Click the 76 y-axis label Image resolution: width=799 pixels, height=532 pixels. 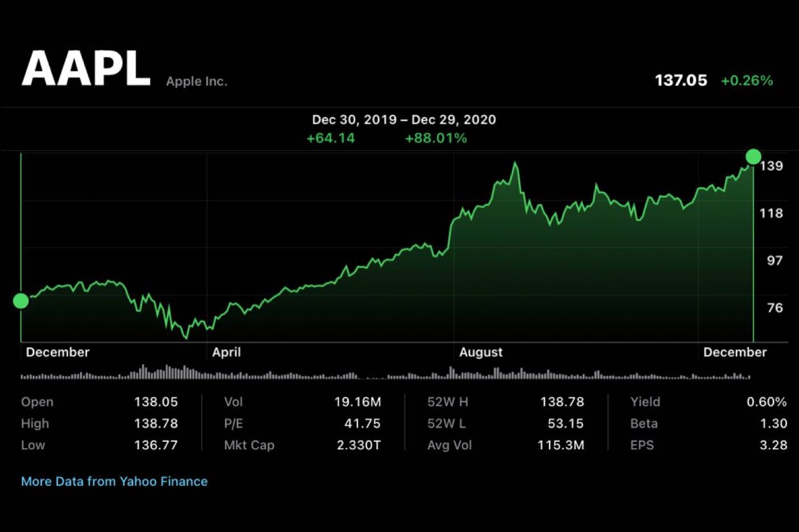(774, 308)
